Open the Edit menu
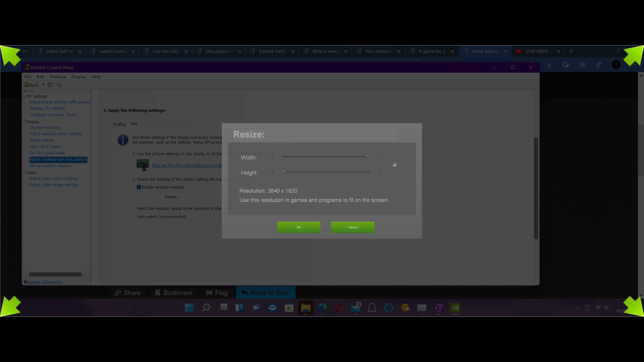 (x=40, y=77)
